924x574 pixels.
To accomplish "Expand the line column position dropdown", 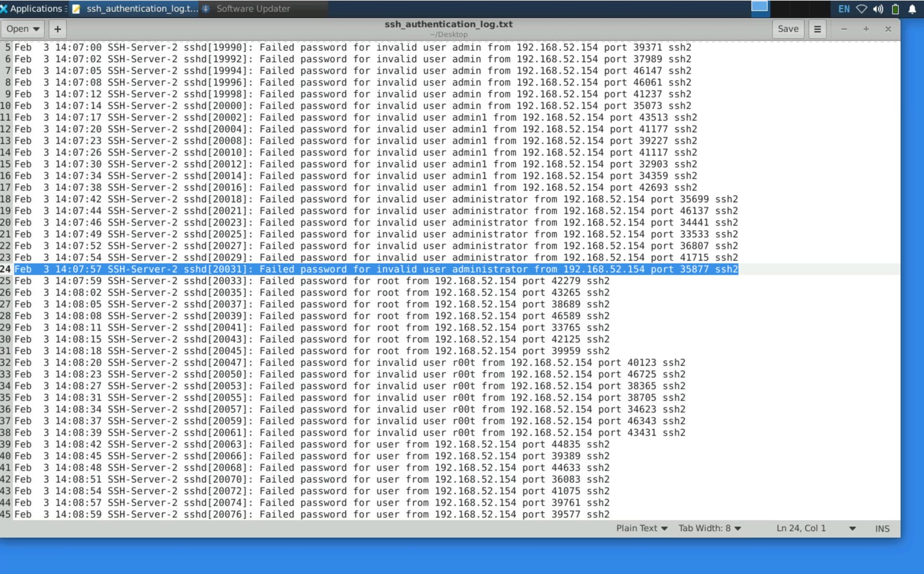I will click(x=852, y=528).
